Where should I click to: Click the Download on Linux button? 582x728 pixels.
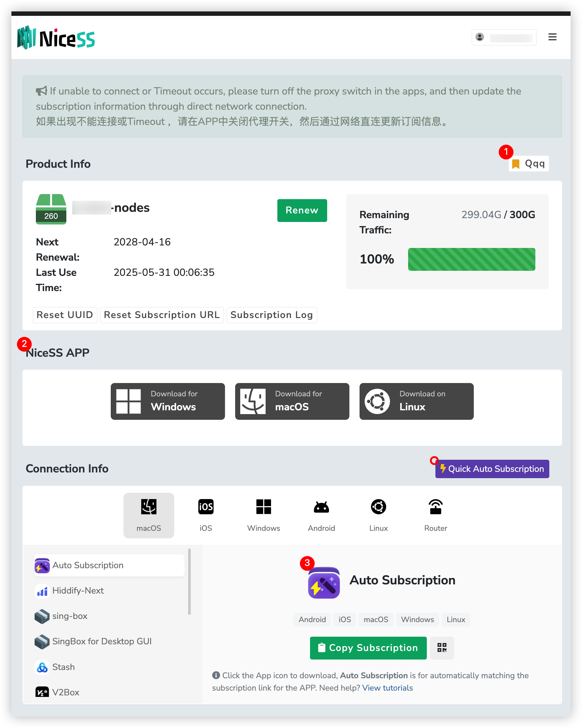tap(416, 401)
